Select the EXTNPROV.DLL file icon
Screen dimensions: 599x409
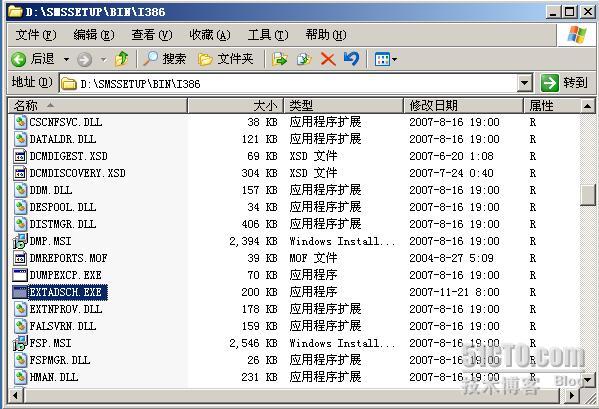point(20,309)
